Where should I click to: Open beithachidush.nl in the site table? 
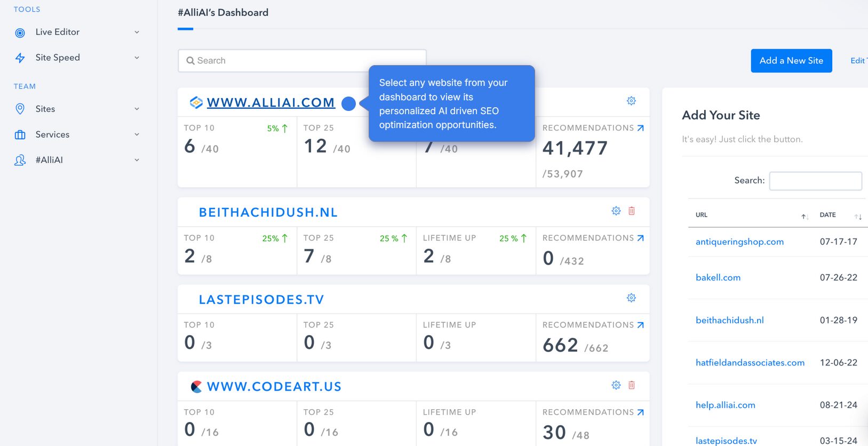pyautogui.click(x=730, y=320)
